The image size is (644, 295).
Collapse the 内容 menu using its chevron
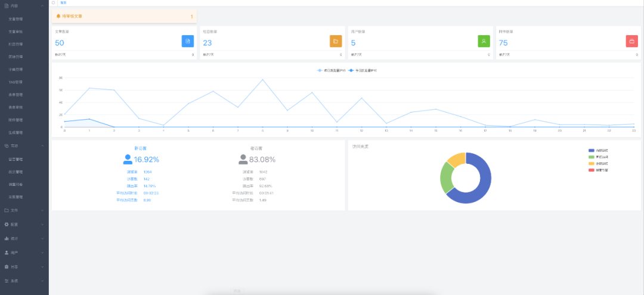pyautogui.click(x=43, y=6)
